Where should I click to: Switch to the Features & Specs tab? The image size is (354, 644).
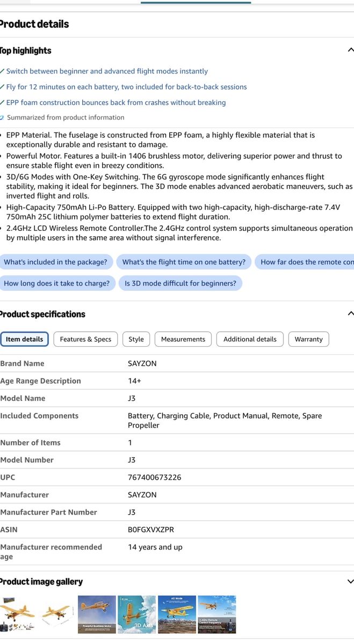pyautogui.click(x=85, y=339)
